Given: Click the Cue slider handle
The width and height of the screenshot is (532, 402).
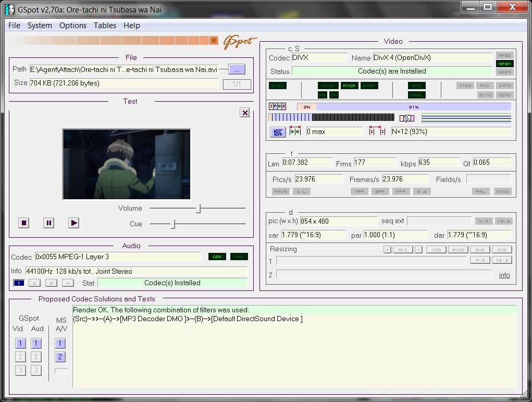Looking at the screenshot, I should [x=172, y=224].
